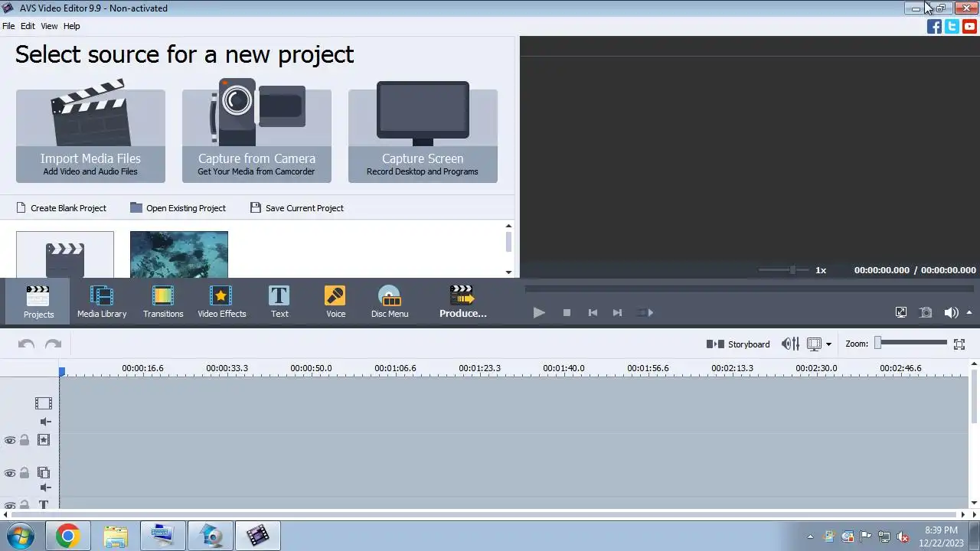This screenshot has width=980, height=551.
Task: Click the preview playback progress bar
Action: [x=750, y=289]
